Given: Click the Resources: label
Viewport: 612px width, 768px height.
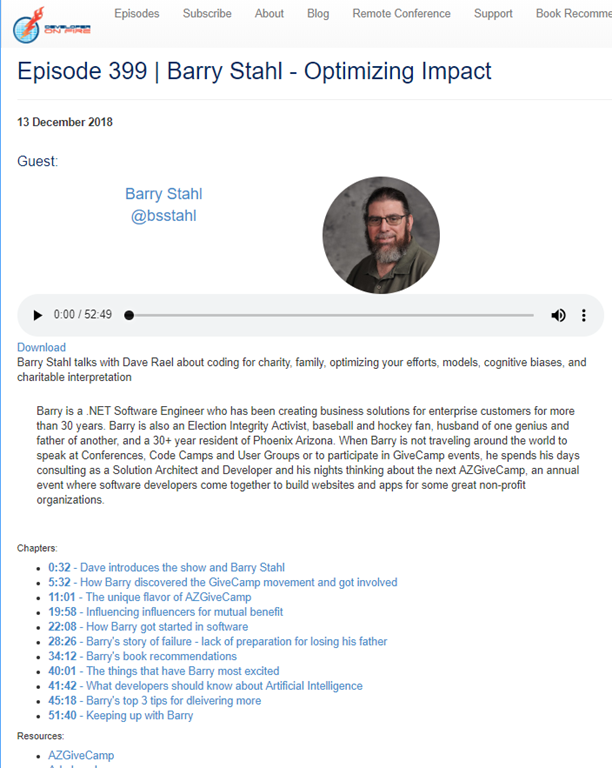Looking at the screenshot, I should (41, 736).
